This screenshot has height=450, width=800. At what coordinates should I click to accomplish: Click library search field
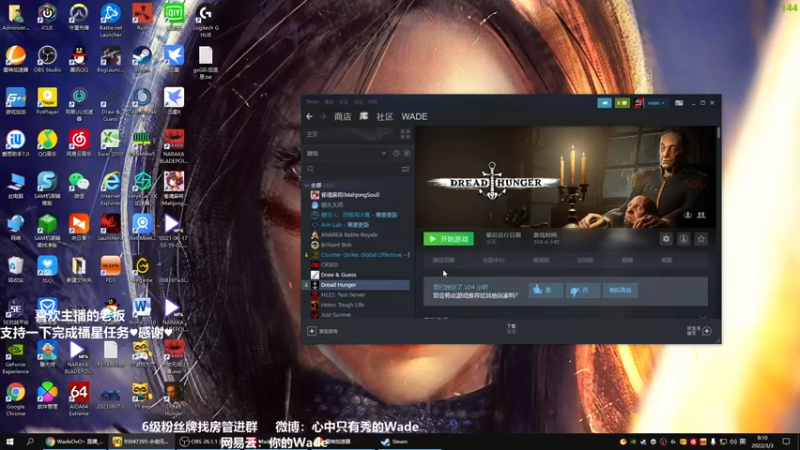pos(352,169)
